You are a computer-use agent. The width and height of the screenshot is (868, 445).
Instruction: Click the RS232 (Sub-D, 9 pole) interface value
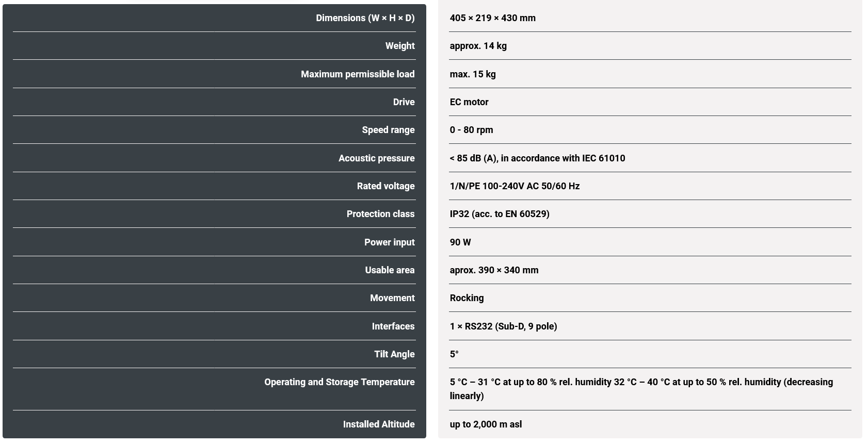pyautogui.click(x=503, y=326)
